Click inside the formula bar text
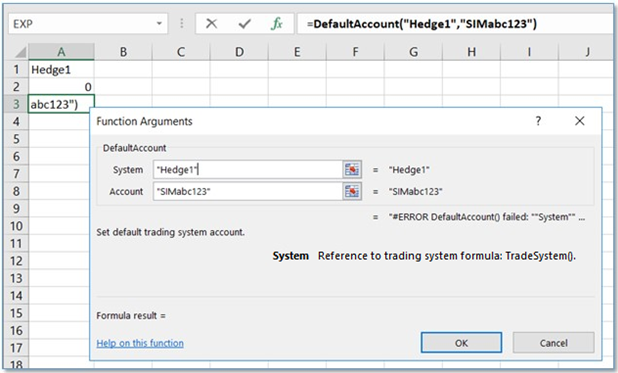 (x=422, y=24)
